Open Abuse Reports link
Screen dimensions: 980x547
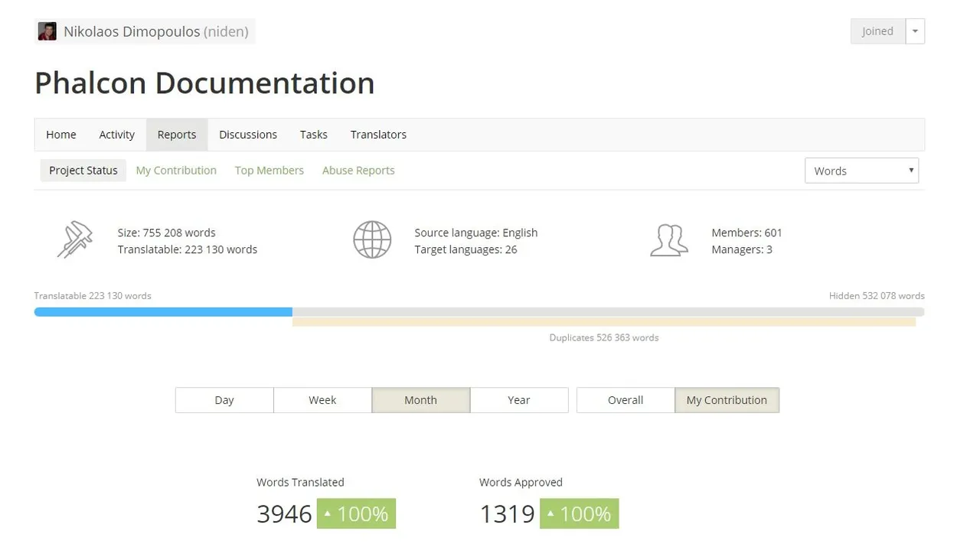[x=358, y=171]
